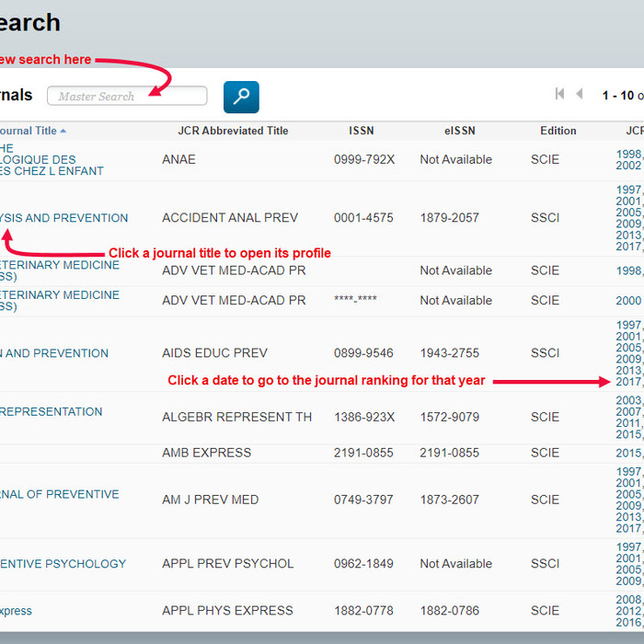Viewport: 644px width, 644px height.
Task: Open the Applied Physics Express journal link
Action: point(16,611)
